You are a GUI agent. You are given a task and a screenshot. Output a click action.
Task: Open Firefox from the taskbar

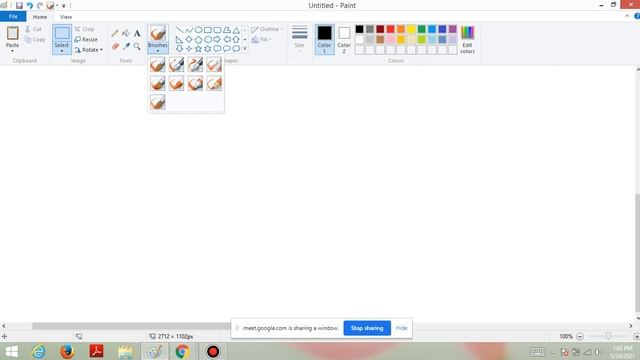[67, 351]
